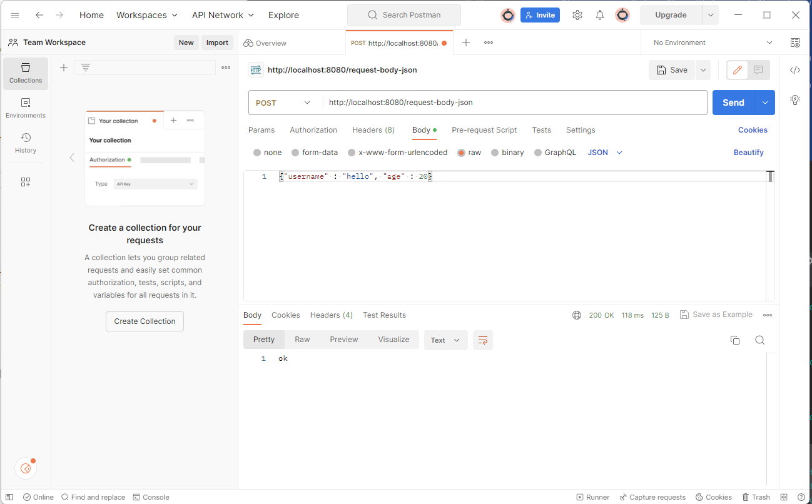Open the hamburger menu icon
812x504 pixels.
[x=15, y=15]
